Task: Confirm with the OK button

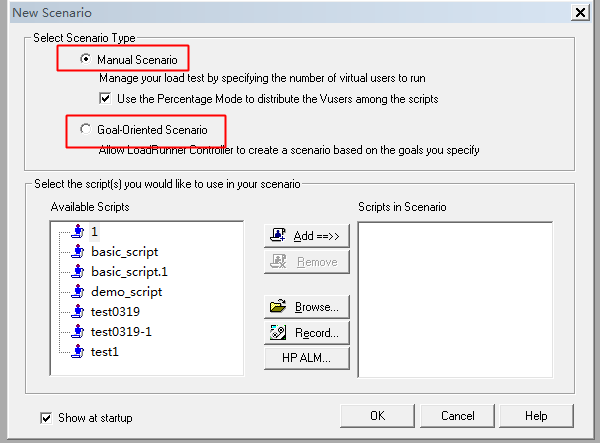Action: [377, 415]
